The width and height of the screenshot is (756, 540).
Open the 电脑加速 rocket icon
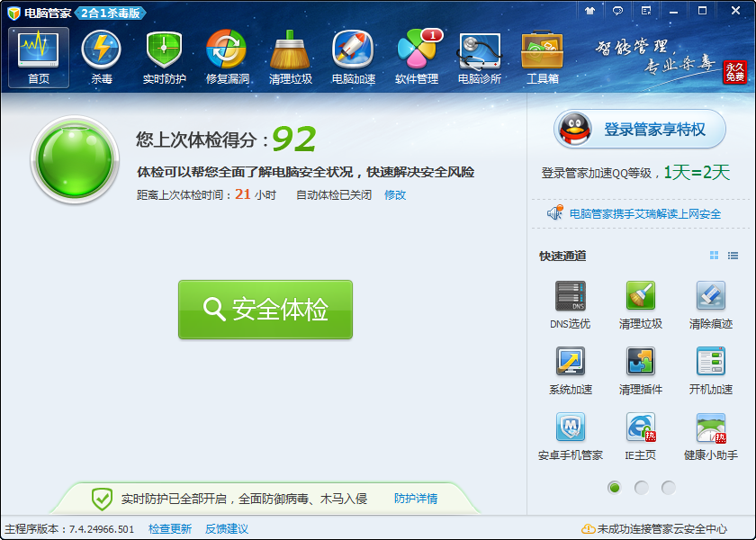[353, 56]
